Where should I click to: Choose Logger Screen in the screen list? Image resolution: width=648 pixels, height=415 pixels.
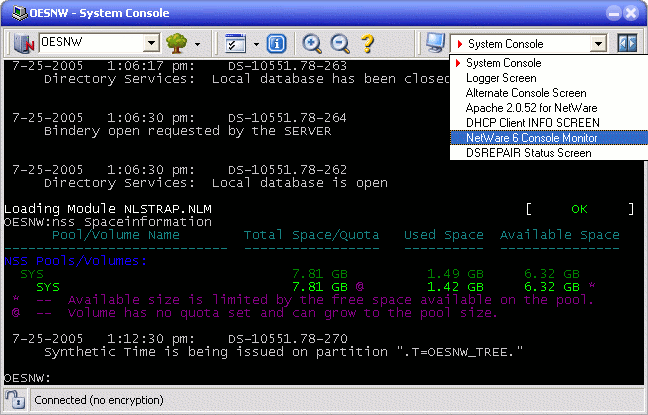501,78
